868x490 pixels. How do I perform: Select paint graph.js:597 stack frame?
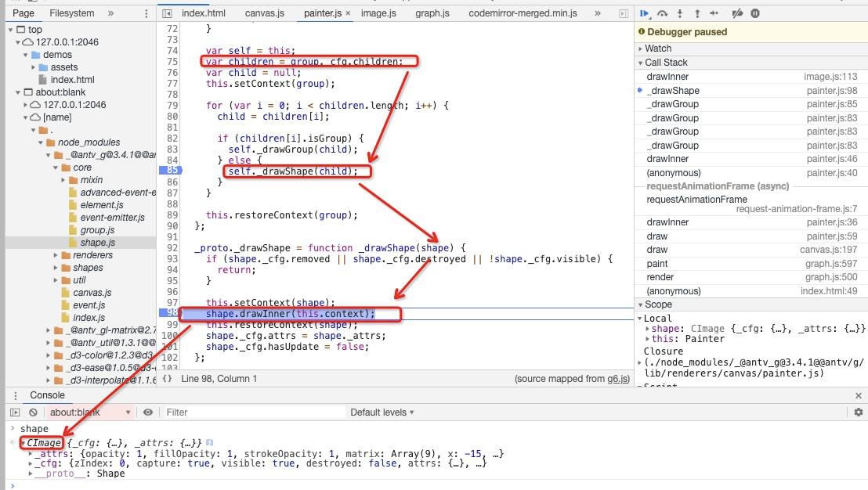(x=750, y=264)
